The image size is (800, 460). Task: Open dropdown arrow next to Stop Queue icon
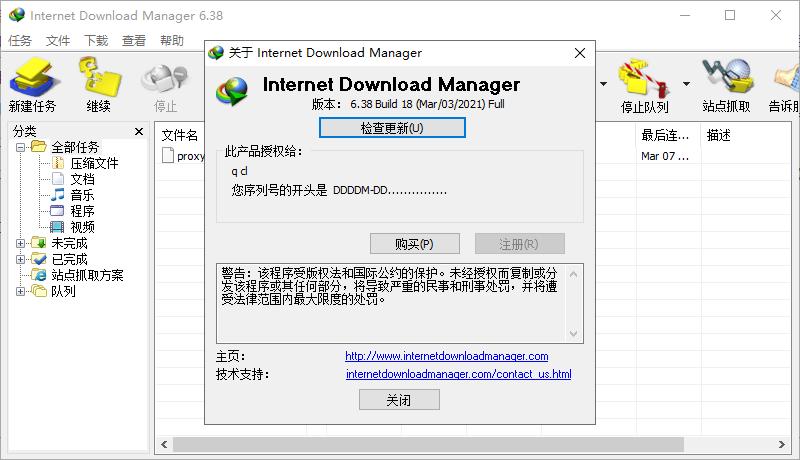[x=686, y=84]
